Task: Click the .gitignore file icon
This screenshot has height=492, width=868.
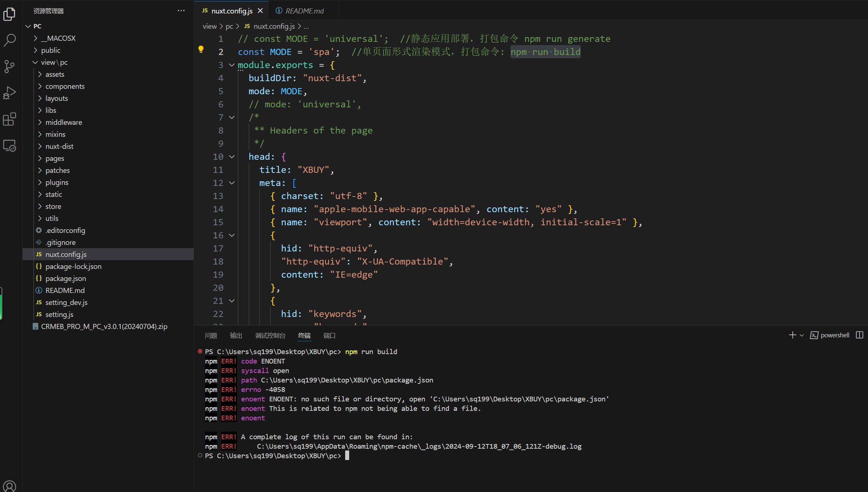Action: point(39,242)
